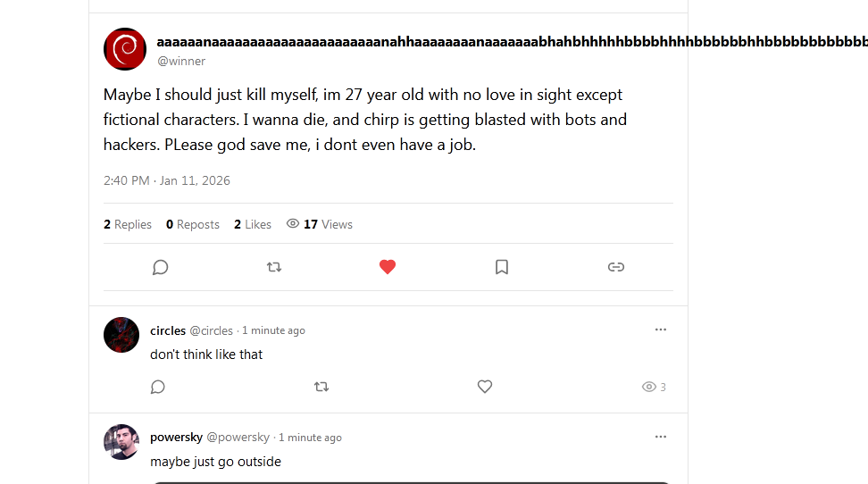
Task: Repost the main post by @winner
Action: pos(274,267)
